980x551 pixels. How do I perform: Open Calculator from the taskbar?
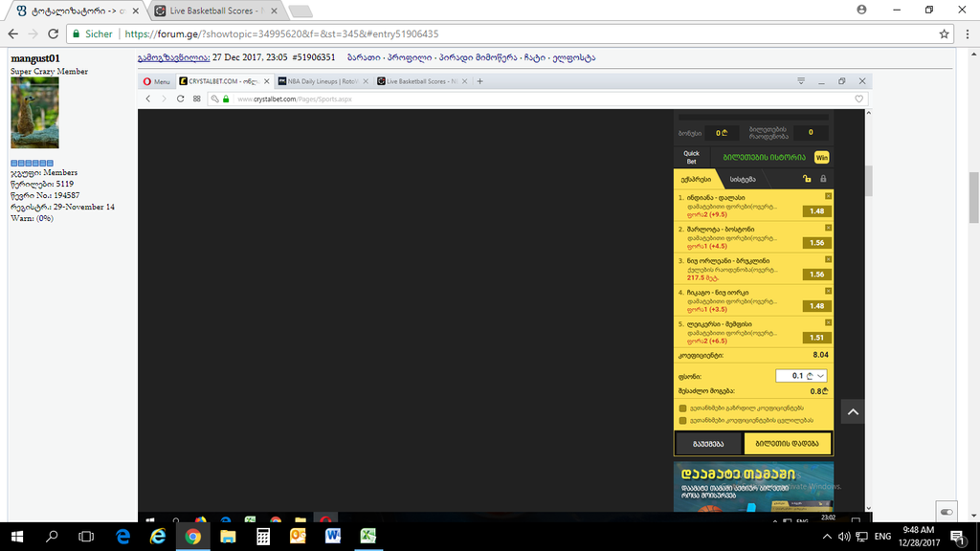click(263, 536)
